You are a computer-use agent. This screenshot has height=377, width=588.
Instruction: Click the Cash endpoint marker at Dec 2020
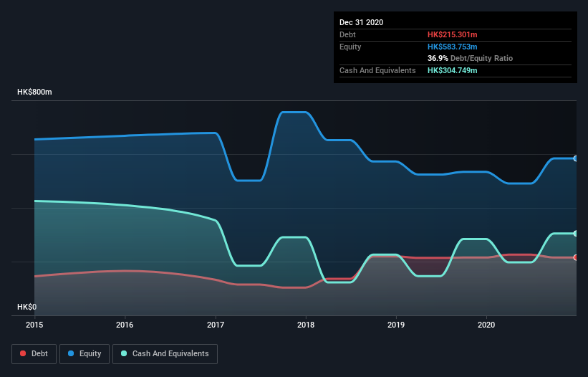coord(576,234)
